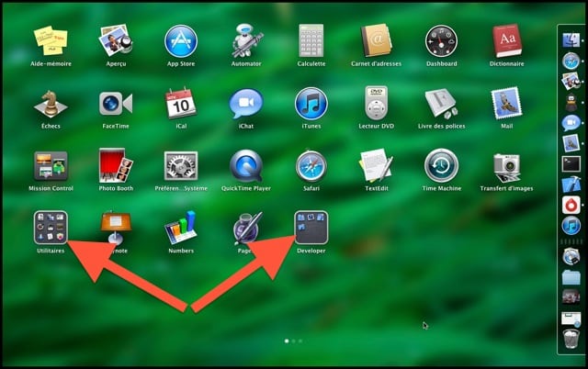
Task: Open FaceTime in Launchpad
Action: coord(116,104)
